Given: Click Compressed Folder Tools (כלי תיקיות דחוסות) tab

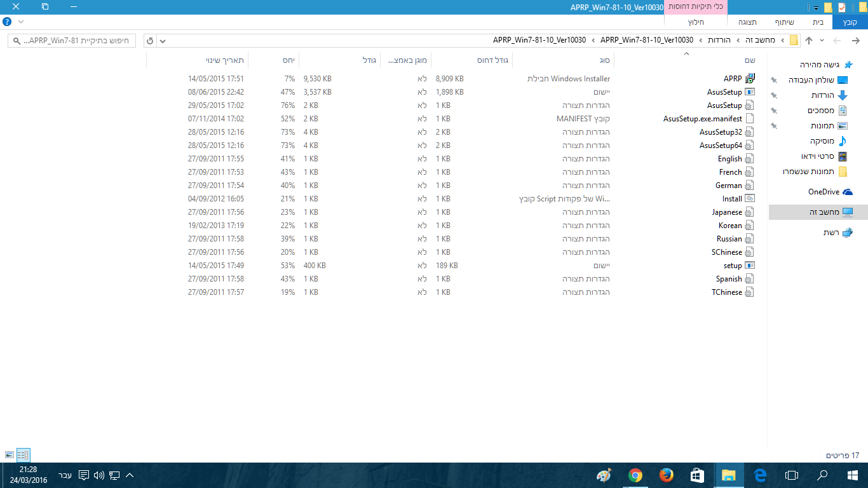Looking at the screenshot, I should 696,7.
